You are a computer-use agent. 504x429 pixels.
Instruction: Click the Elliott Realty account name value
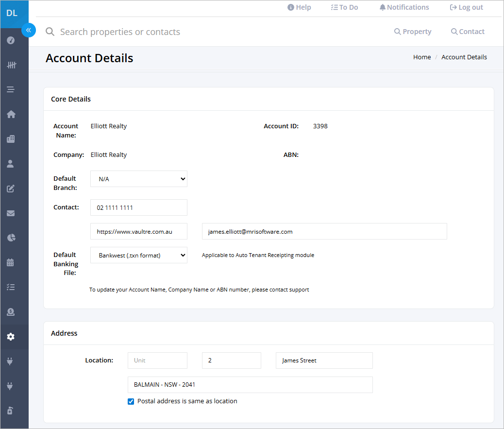(109, 126)
